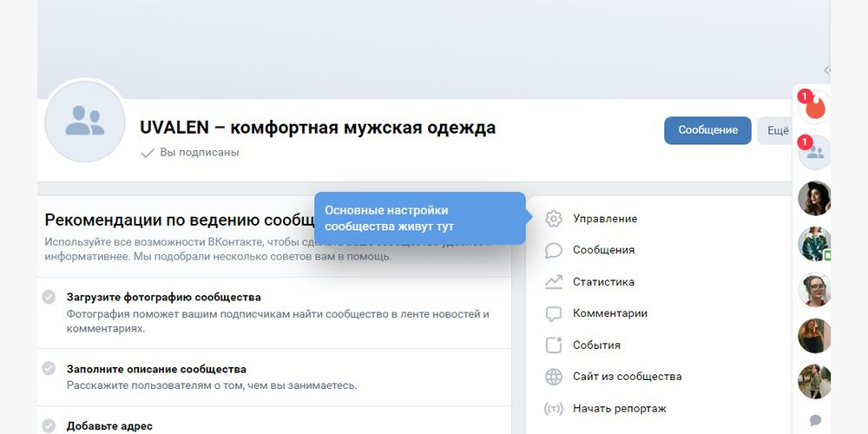This screenshot has height=434, width=868.
Task: Click the Рекомендации по ведению heading
Action: coord(180,220)
